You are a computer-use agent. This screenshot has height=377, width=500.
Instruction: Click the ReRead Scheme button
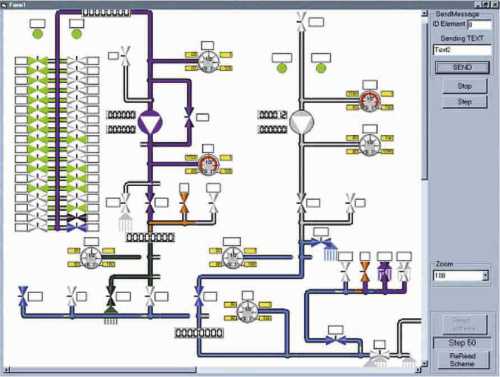click(x=462, y=360)
